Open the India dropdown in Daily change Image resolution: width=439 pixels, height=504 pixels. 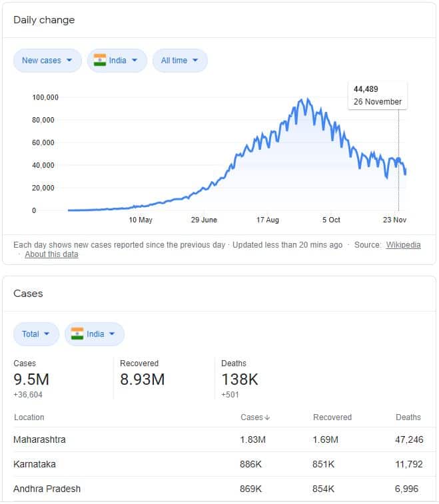pyautogui.click(x=117, y=61)
